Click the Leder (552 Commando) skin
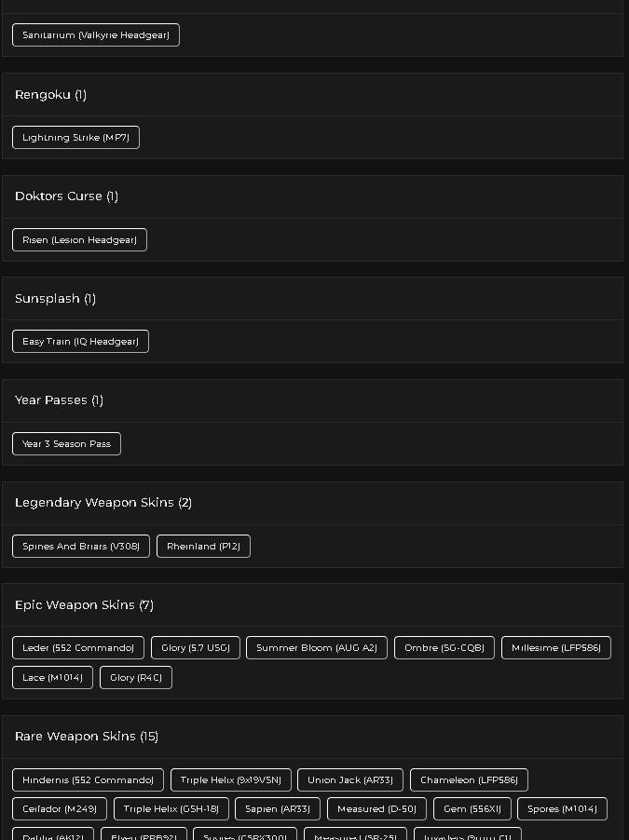 (78, 647)
